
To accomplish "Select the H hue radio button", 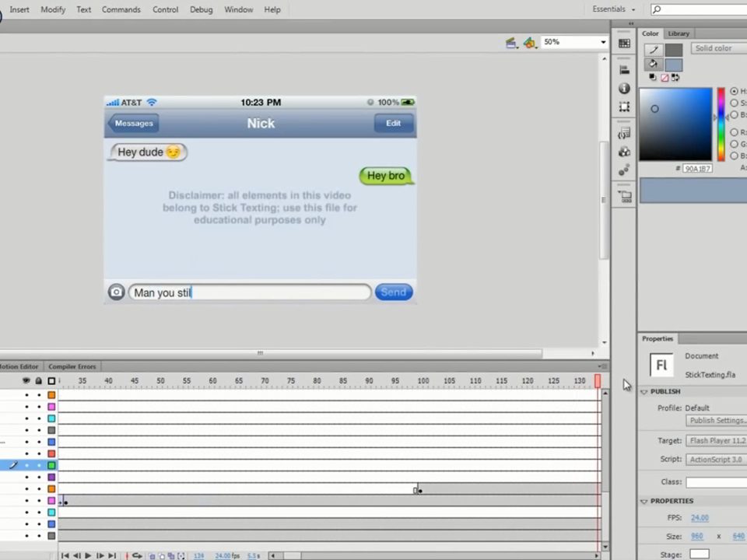I will 734,91.
